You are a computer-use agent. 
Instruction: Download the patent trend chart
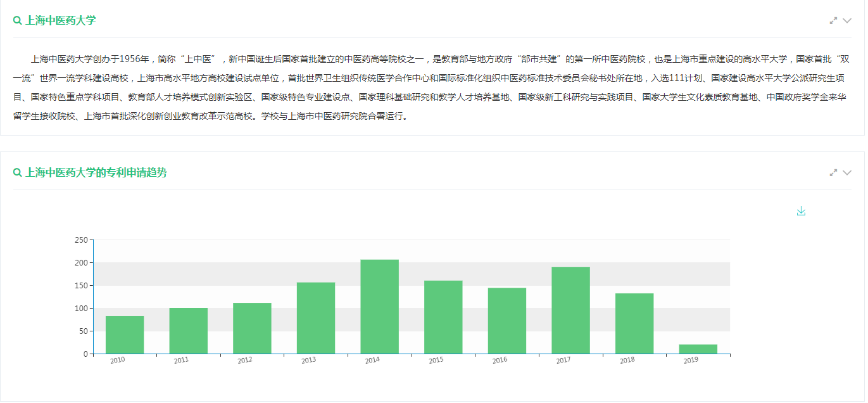click(x=801, y=211)
